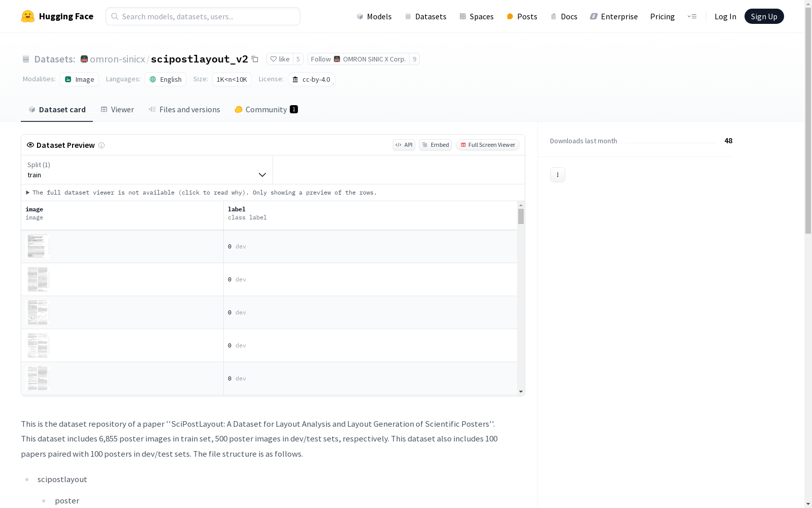The height and width of the screenshot is (508, 812).
Task: Open the Full Screen Viewer
Action: [x=488, y=145]
